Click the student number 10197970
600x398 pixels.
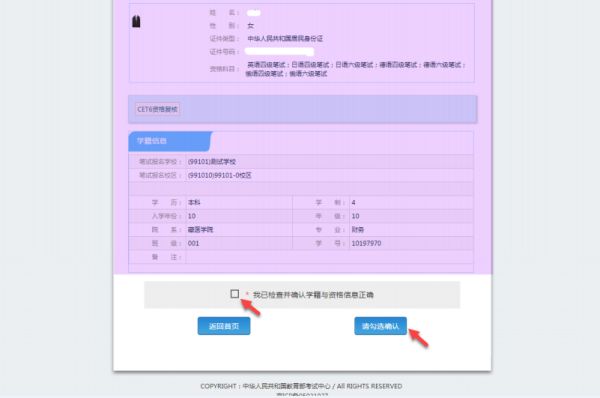pyautogui.click(x=366, y=243)
